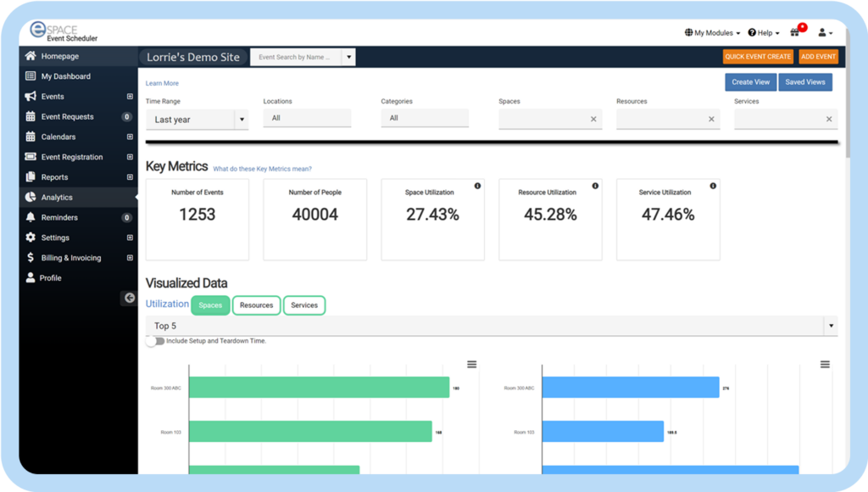Viewport: 868px width, 492px height.
Task: Open the Time Range dropdown
Action: (x=197, y=120)
